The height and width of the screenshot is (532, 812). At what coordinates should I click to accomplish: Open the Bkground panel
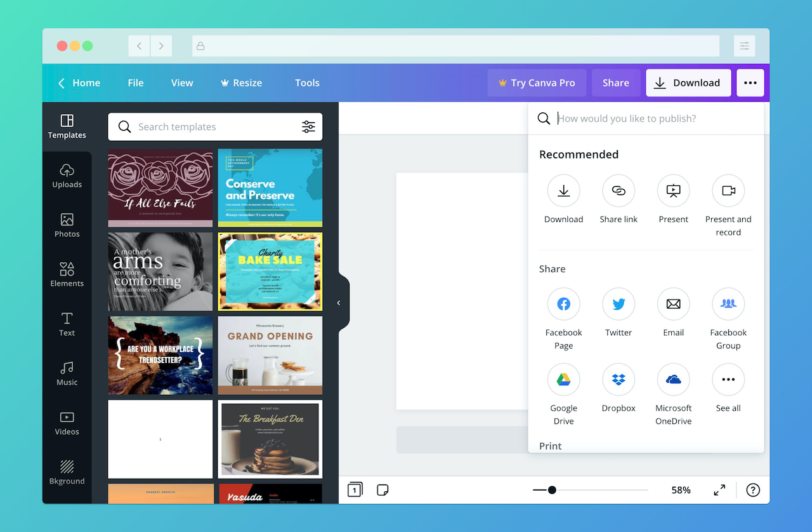tap(67, 473)
